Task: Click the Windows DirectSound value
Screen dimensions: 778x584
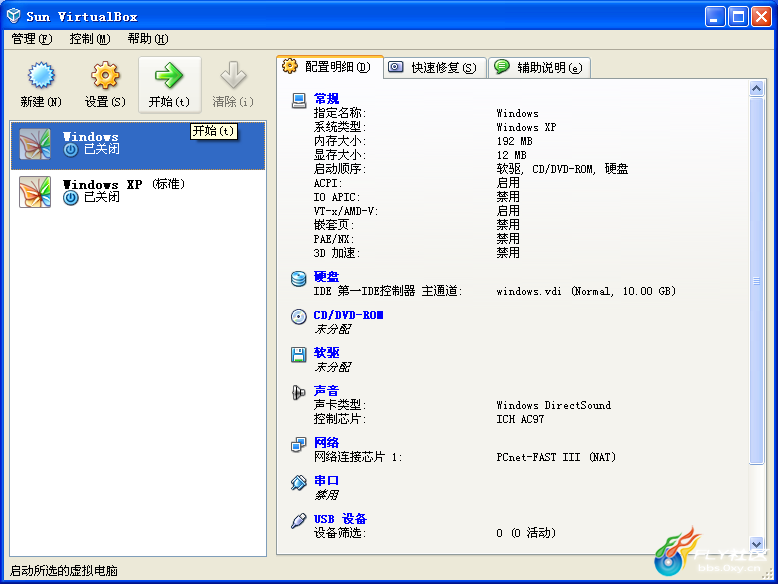Action: (x=554, y=405)
